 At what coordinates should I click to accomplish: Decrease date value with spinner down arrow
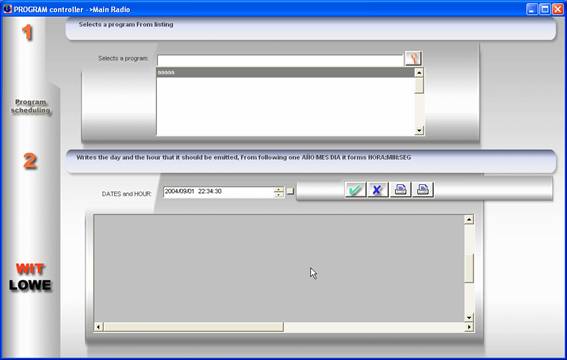279,195
